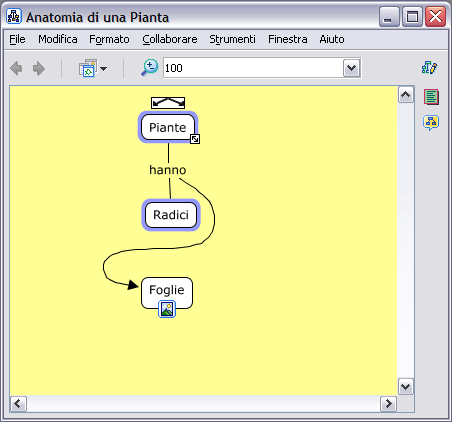Screen dimensions: 452x422
Task: Click the vertical scrollbar down arrow
Action: [x=406, y=387]
